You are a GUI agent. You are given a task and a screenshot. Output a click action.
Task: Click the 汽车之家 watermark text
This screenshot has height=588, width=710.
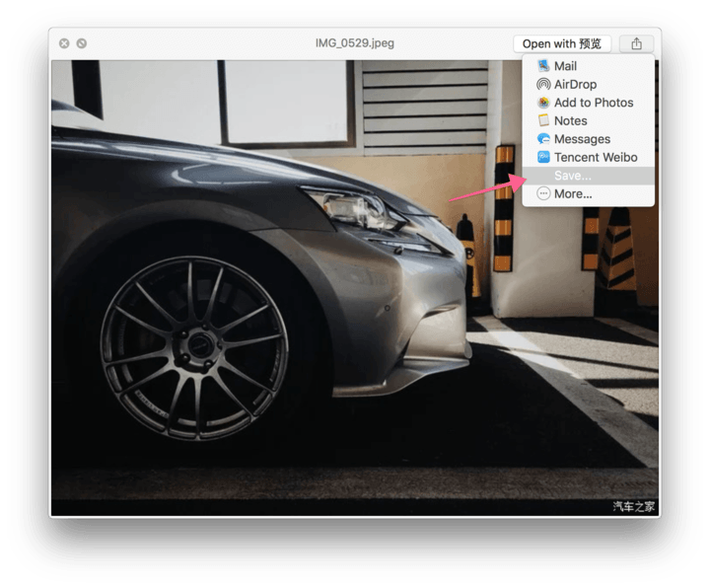[x=633, y=507]
